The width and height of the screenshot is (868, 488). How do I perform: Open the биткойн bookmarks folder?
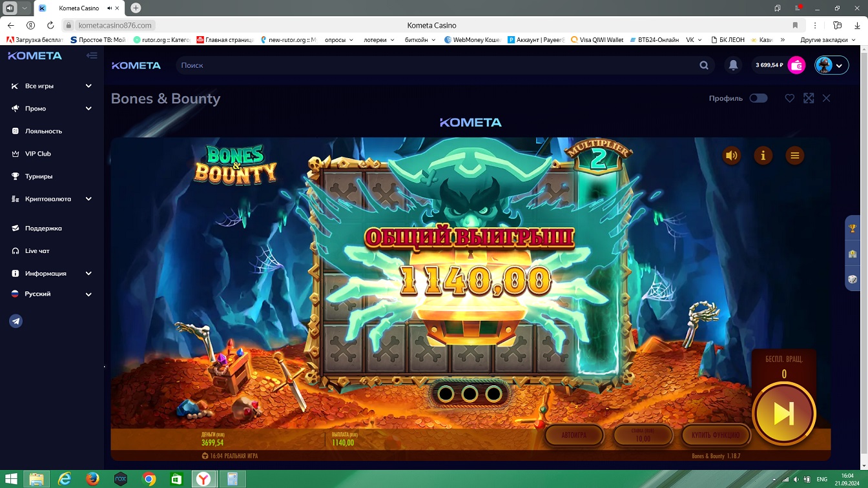pos(420,39)
